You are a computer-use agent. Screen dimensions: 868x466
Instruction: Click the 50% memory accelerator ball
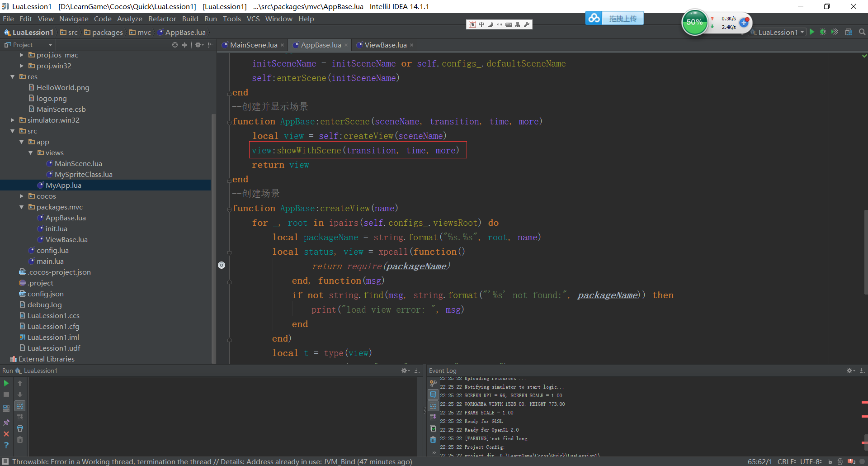(x=694, y=22)
